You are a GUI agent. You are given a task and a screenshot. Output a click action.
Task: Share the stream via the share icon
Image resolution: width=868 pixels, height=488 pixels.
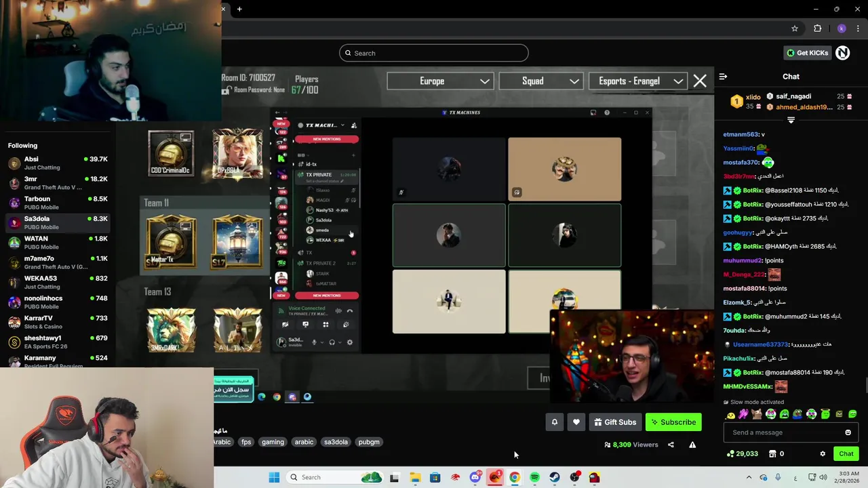671,445
